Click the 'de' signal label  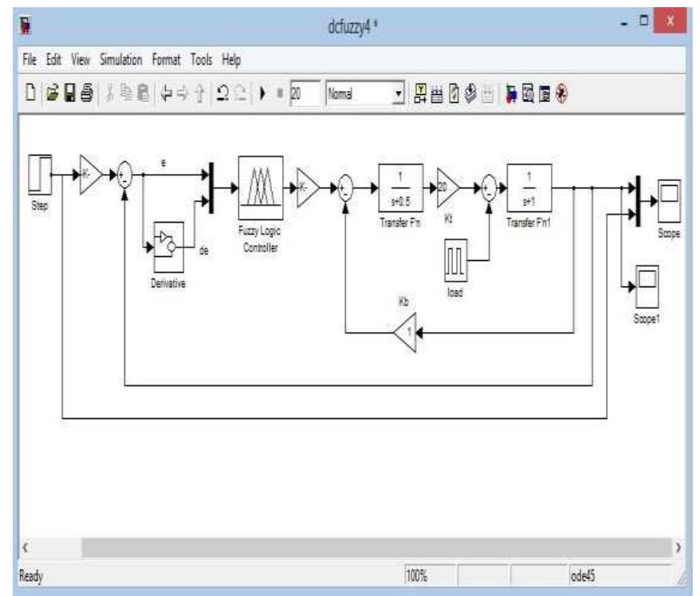pos(203,251)
